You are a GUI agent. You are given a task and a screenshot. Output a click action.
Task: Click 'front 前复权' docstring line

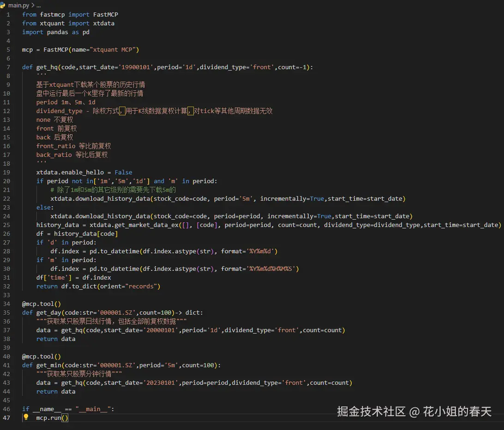click(56, 129)
